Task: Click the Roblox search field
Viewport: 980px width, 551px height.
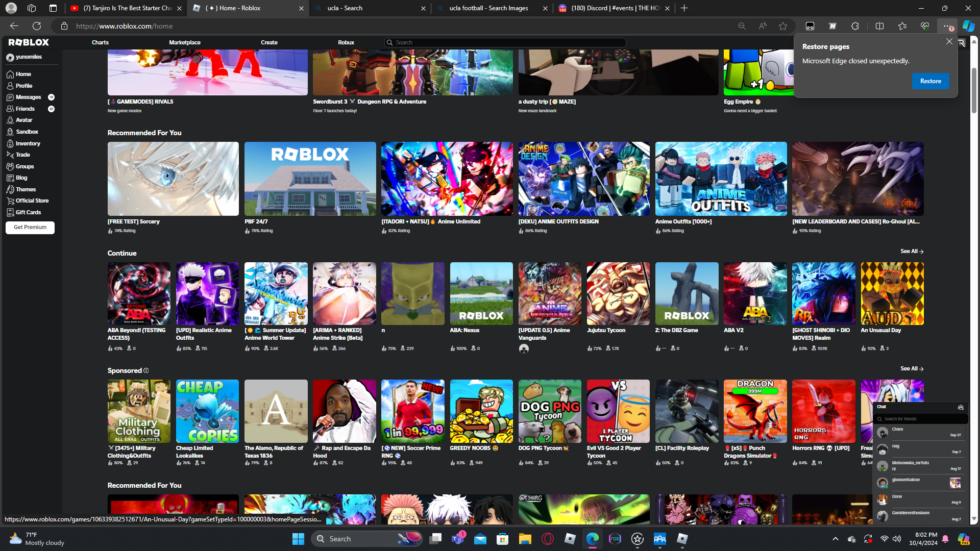Action: pyautogui.click(x=505, y=42)
